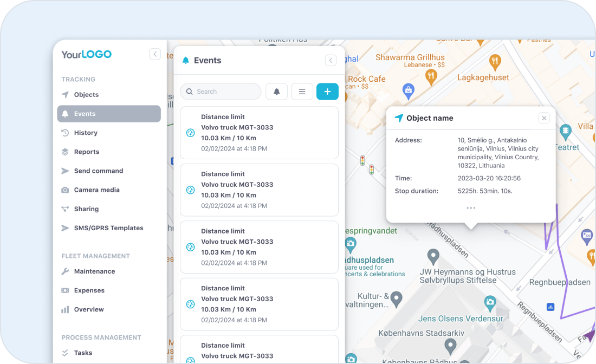The width and height of the screenshot is (596, 364).
Task: Click the bell notification filter button
Action: (276, 92)
